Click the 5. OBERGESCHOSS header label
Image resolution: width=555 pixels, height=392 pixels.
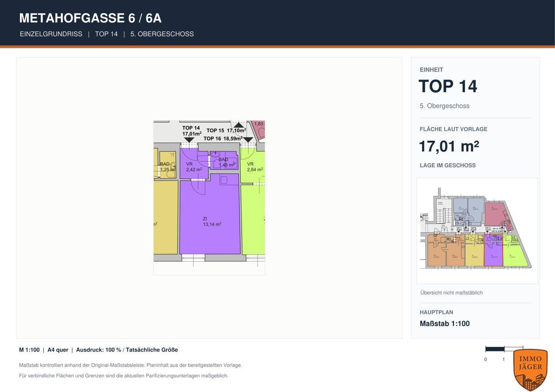tap(162, 34)
